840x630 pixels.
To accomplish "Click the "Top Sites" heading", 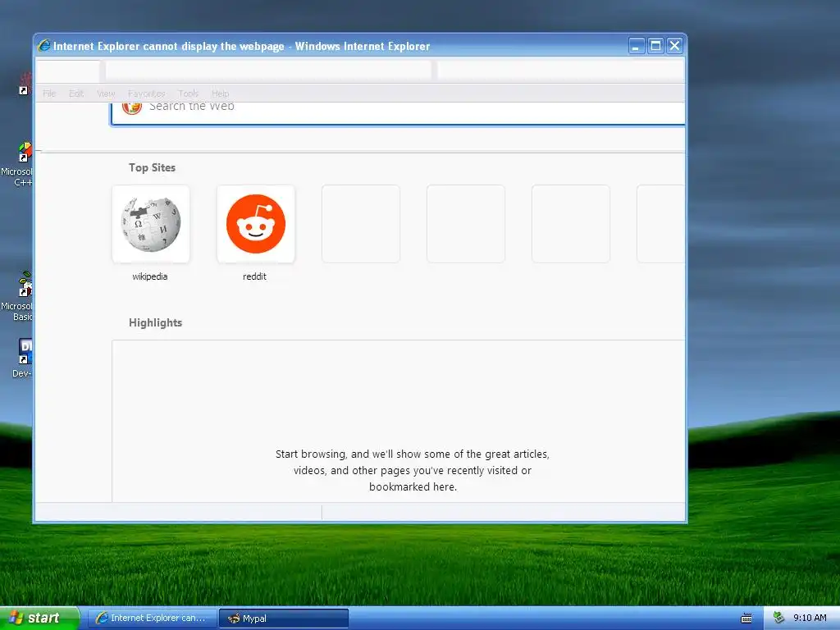I will pos(152,167).
